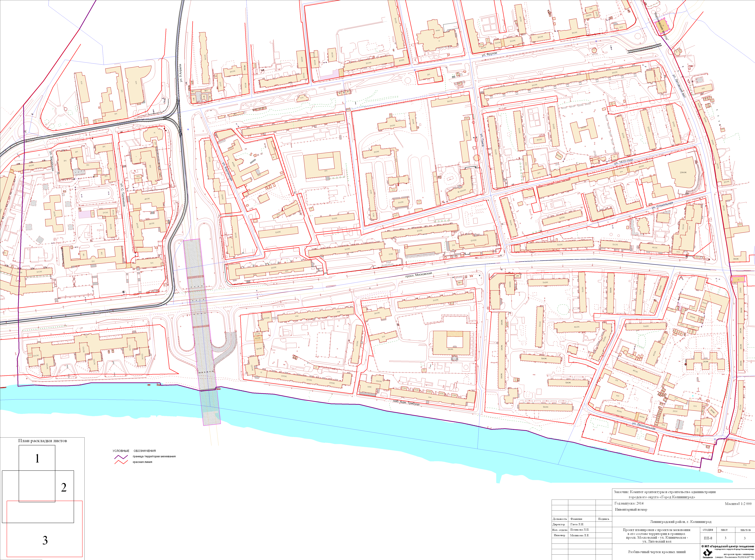Click the Геоцентр logo in the title block
The width and height of the screenshot is (755, 560).
[x=708, y=553]
